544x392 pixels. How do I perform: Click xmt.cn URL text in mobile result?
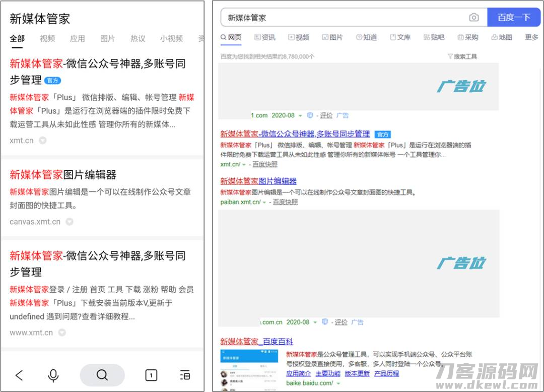pyautogui.click(x=22, y=141)
